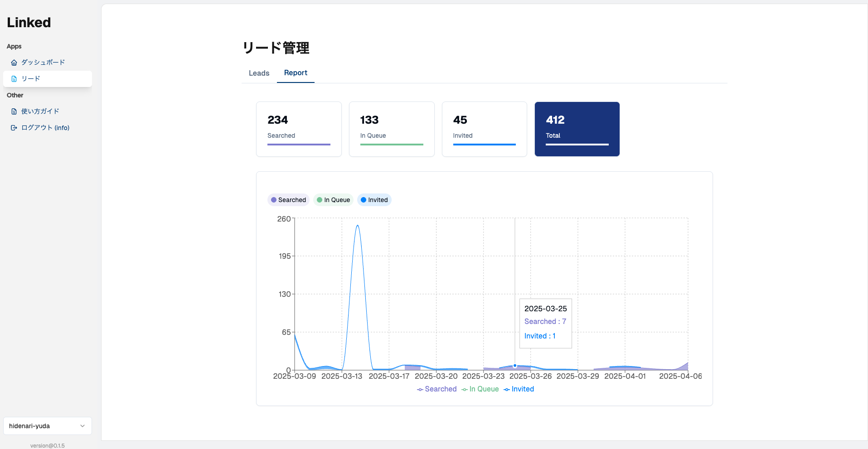Collapse the Other section in the sidebar
Viewport: 868px width, 449px height.
tap(15, 95)
